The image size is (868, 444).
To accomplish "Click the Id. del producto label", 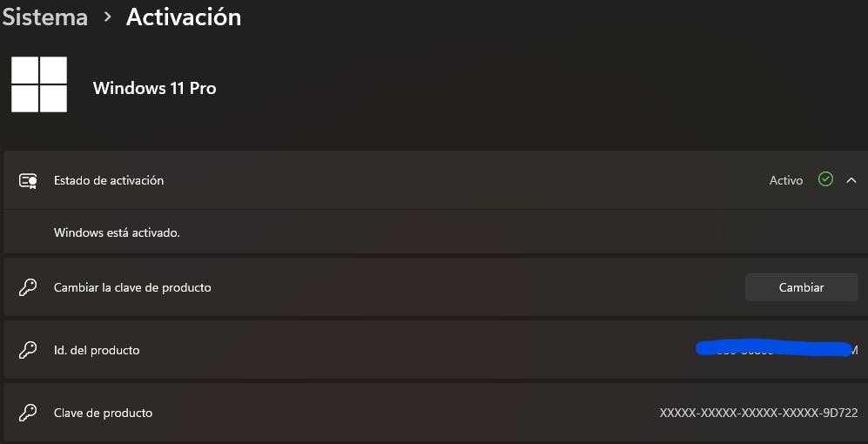I will click(97, 350).
